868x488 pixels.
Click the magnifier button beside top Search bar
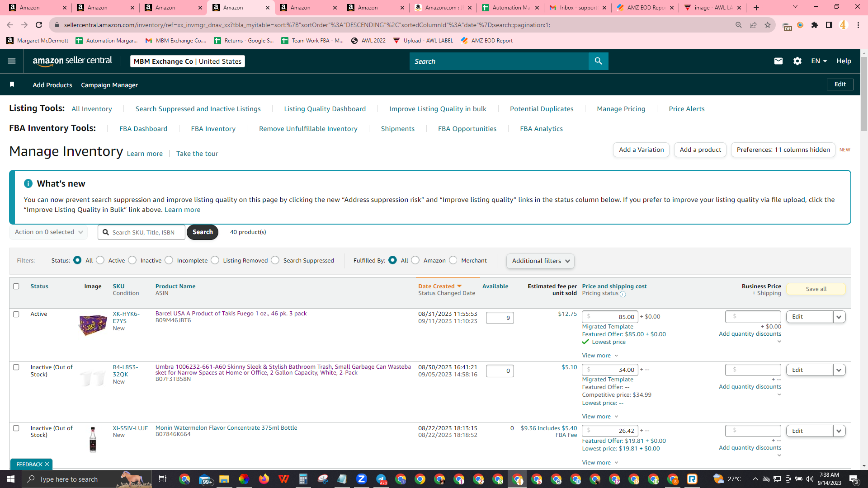coord(598,61)
